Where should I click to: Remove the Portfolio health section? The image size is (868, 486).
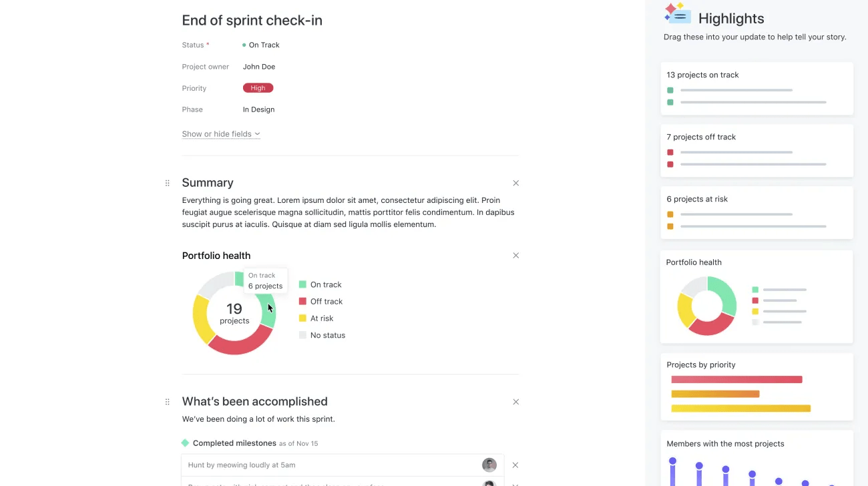point(515,255)
